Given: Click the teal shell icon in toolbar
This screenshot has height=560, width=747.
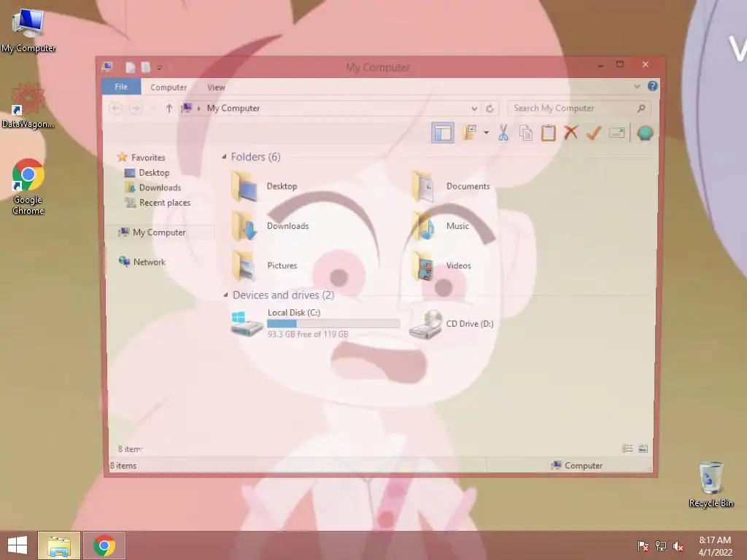Looking at the screenshot, I should pyautogui.click(x=645, y=133).
